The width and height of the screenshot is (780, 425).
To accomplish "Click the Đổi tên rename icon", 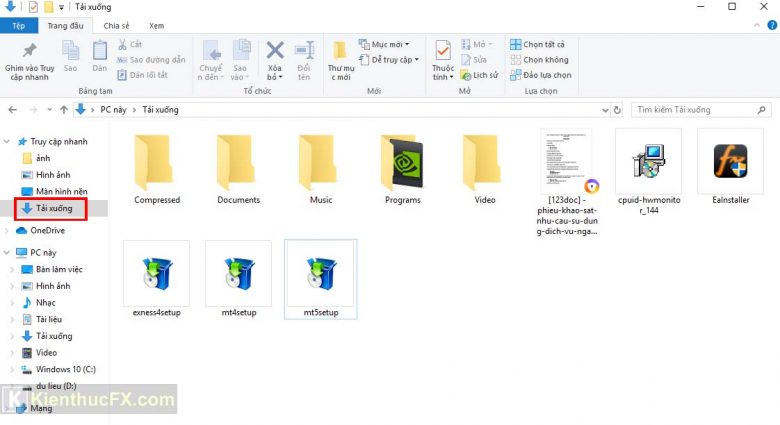I will coord(303,58).
